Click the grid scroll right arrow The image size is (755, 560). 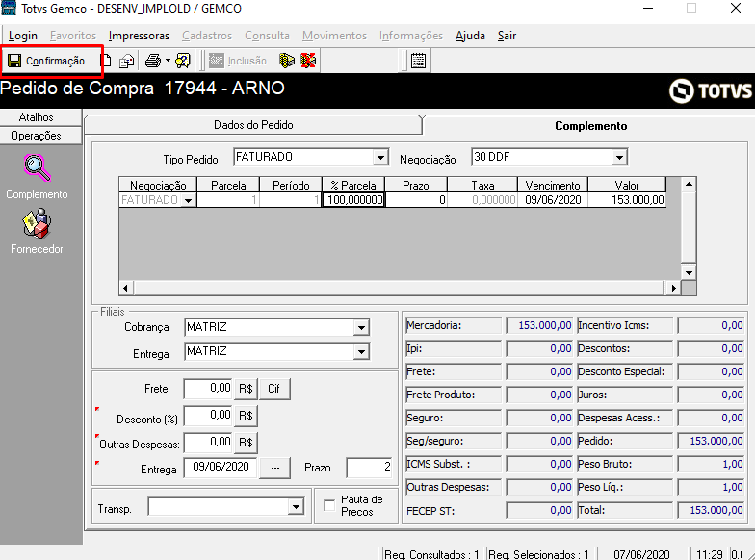[x=674, y=289]
